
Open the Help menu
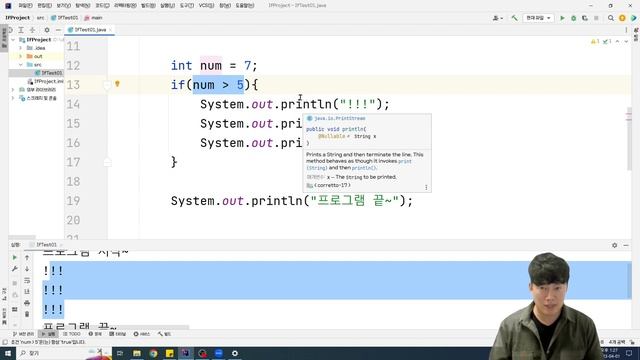[x=245, y=6]
